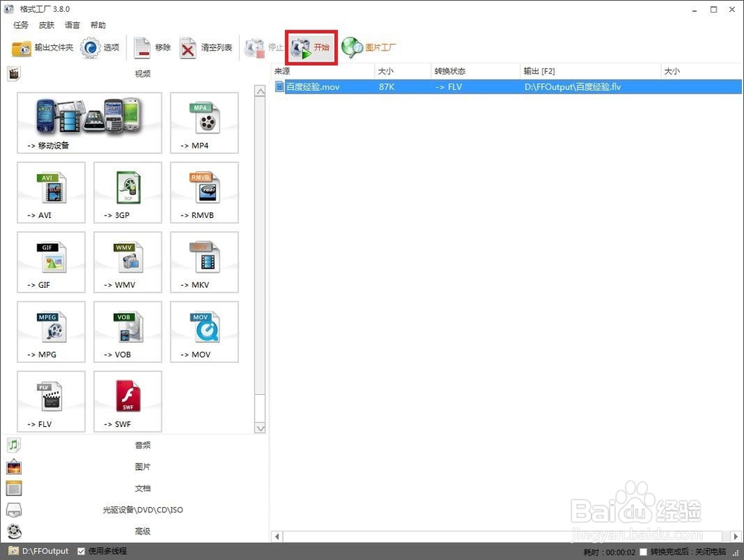Click 输出 [F2] column header
The width and height of the screenshot is (744, 560).
[x=590, y=71]
